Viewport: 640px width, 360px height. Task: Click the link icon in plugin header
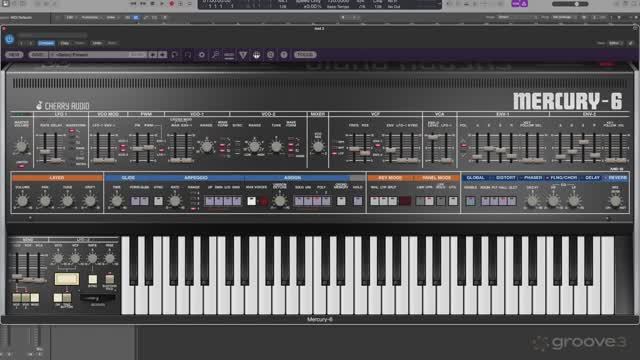pyautogui.click(x=631, y=43)
